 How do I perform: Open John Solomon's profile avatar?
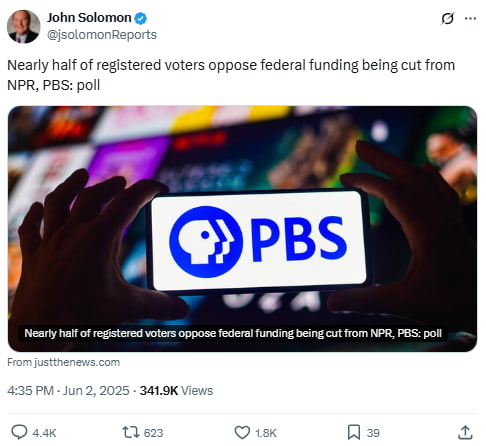[23, 26]
